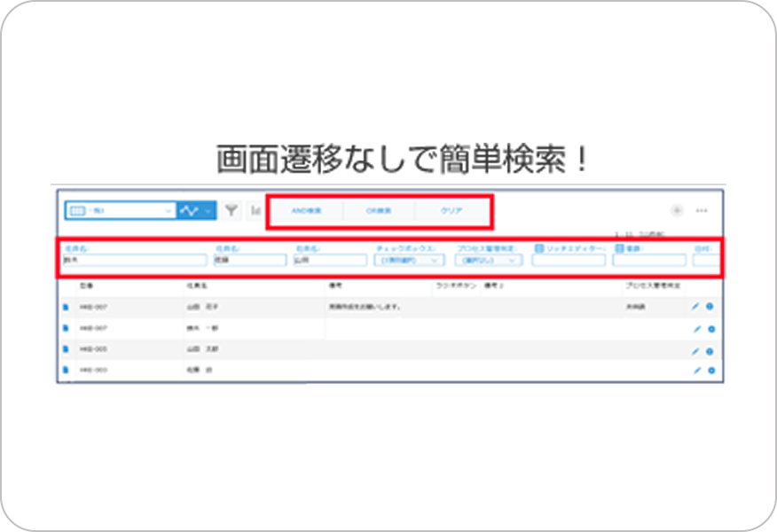Open the チェックボックス filter dropdown
The width and height of the screenshot is (777, 532).
point(408,261)
